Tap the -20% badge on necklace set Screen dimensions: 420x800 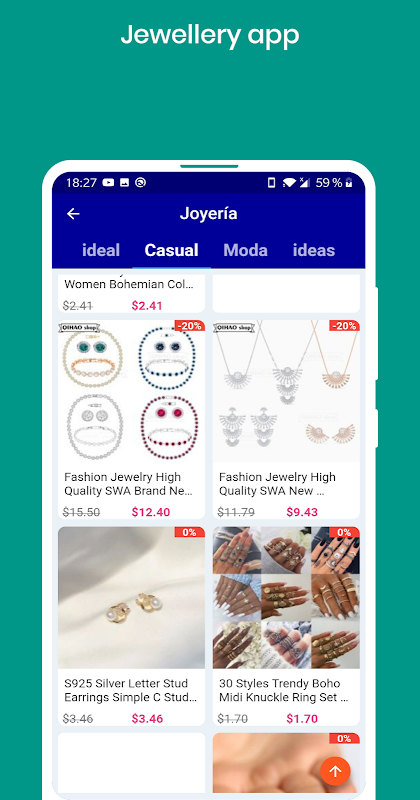point(344,326)
